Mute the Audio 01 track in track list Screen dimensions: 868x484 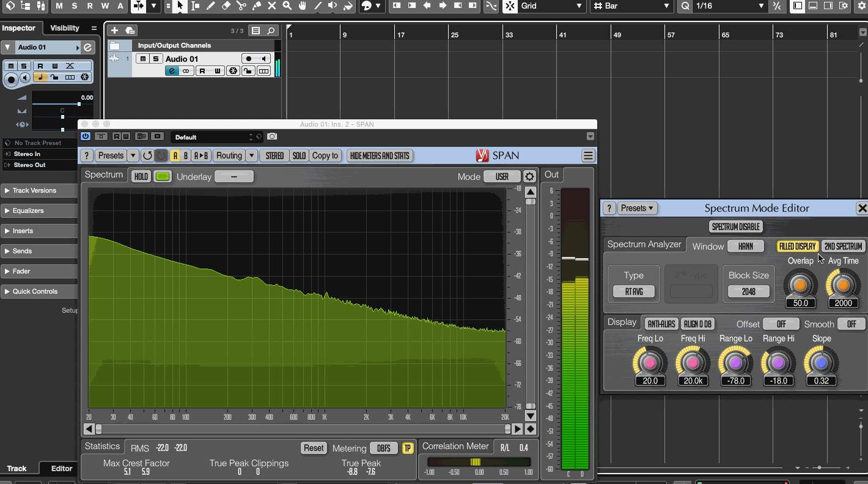coord(142,59)
